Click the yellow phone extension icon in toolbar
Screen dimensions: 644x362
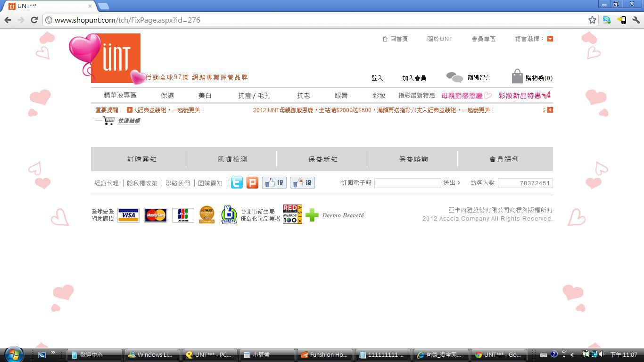[x=621, y=20]
